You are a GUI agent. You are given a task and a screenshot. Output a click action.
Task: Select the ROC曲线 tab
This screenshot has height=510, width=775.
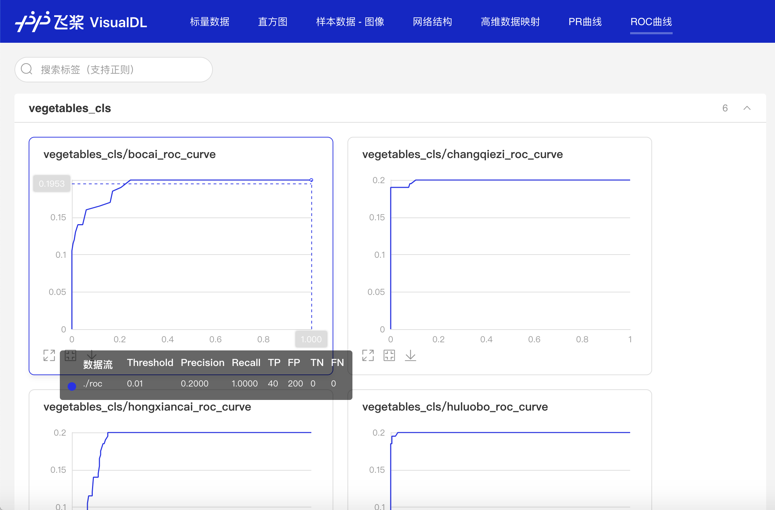(x=651, y=22)
